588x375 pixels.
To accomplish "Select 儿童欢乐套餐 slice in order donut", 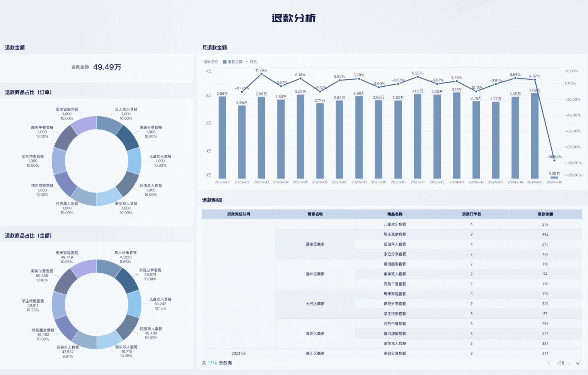I will 135,161.
